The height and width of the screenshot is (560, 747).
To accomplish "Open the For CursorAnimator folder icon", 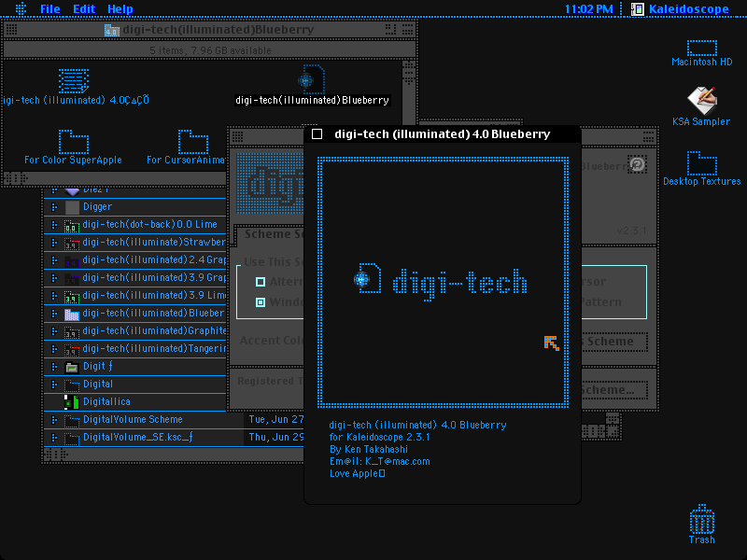I will tap(193, 141).
